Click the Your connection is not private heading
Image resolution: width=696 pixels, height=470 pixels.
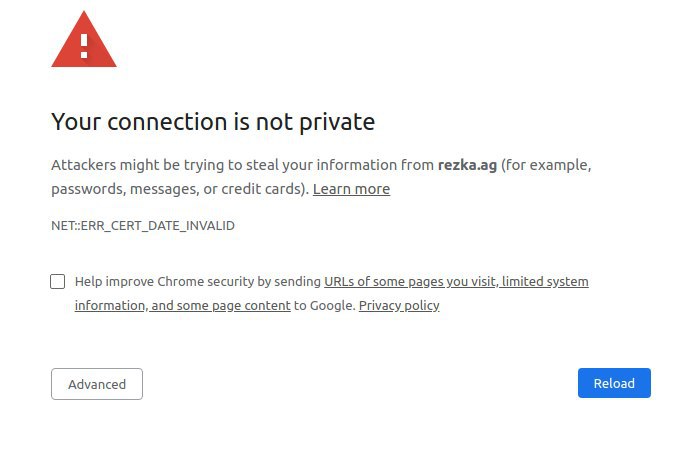pyautogui.click(x=213, y=122)
